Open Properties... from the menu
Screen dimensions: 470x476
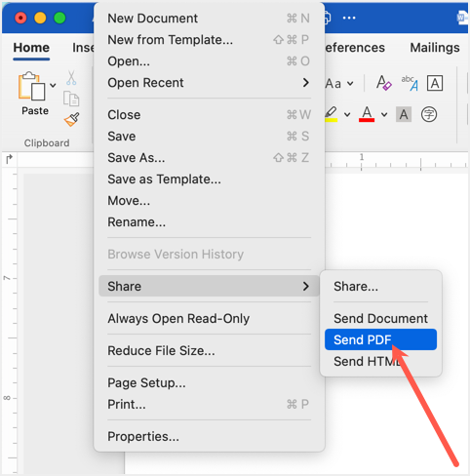click(x=209, y=436)
